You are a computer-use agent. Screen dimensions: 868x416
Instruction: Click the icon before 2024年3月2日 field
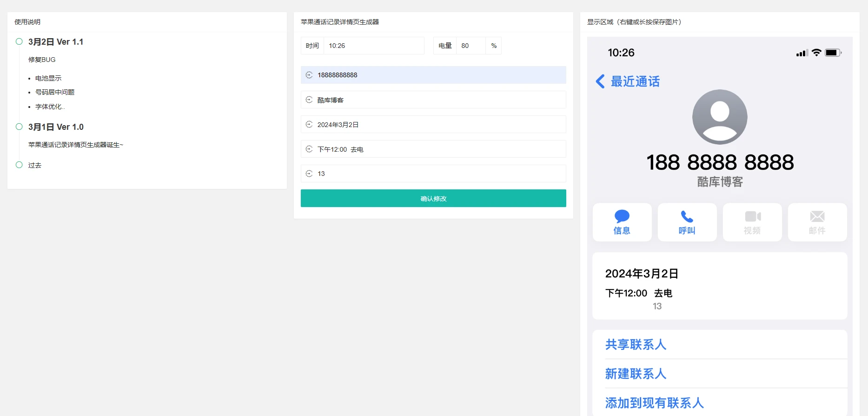tap(309, 124)
